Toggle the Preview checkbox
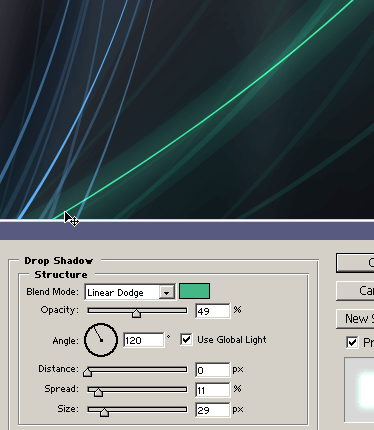374x430 pixels. point(352,342)
